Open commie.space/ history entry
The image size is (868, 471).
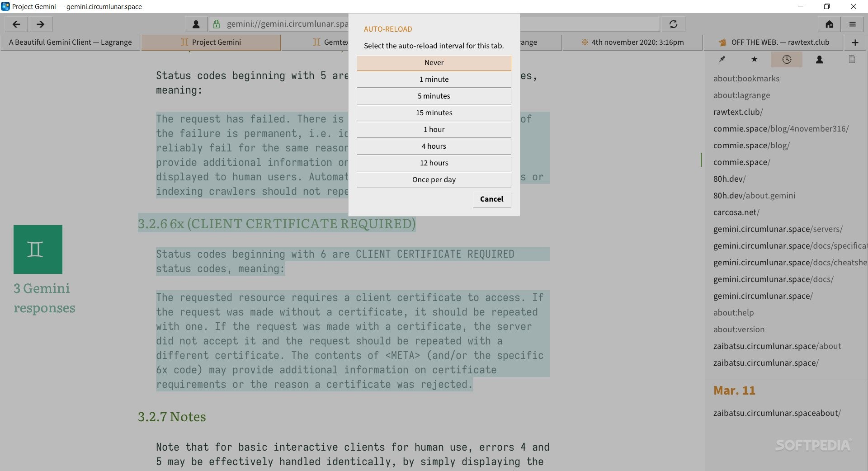(741, 162)
